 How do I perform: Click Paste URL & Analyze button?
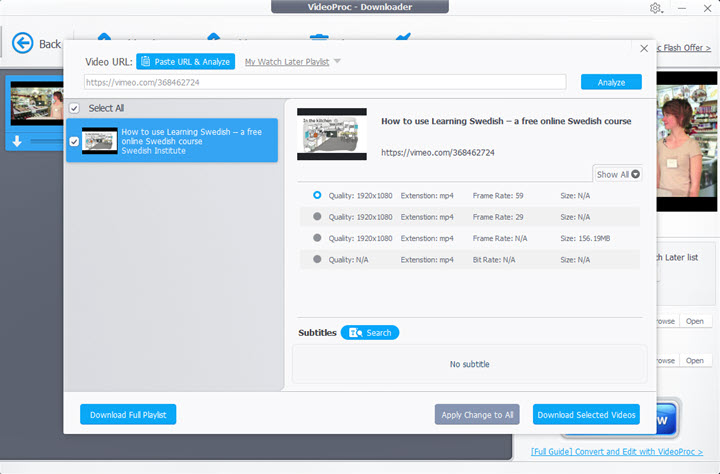[x=186, y=62]
